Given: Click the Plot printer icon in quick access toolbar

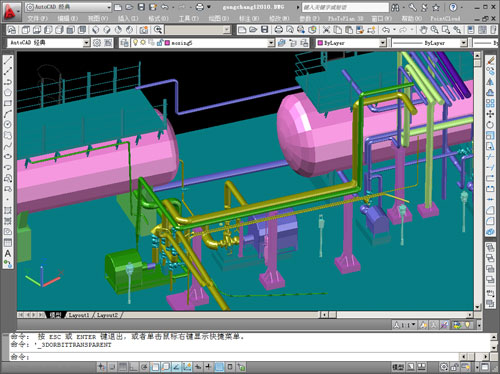Looking at the screenshot, I should [x=199, y=7].
